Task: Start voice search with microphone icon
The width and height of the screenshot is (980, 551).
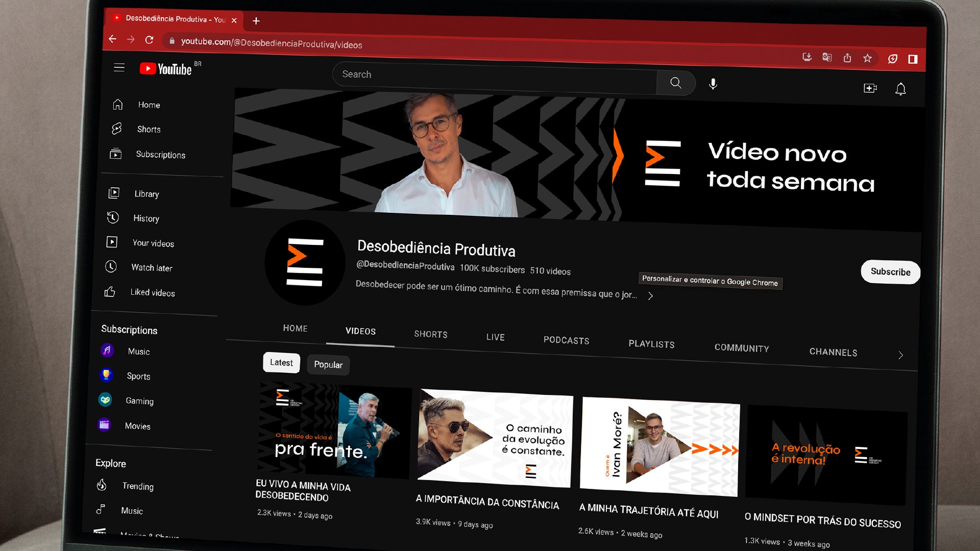Action: coord(713,84)
